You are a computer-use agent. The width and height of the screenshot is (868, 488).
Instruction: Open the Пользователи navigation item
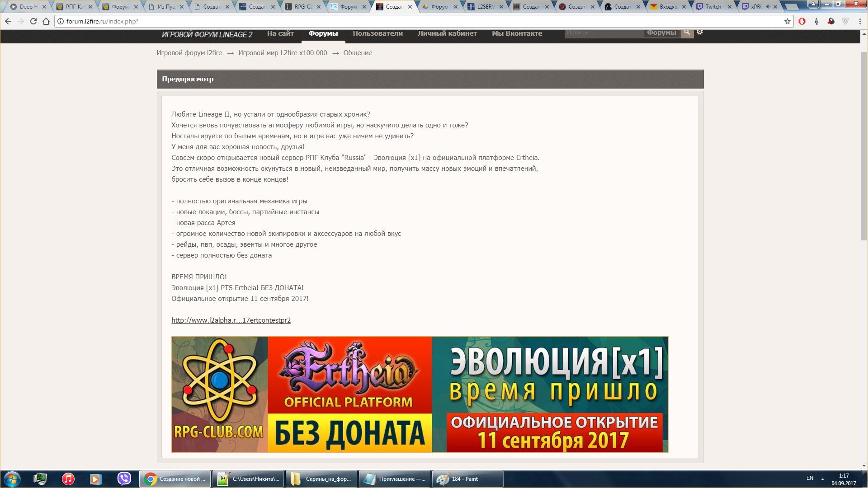coord(378,33)
